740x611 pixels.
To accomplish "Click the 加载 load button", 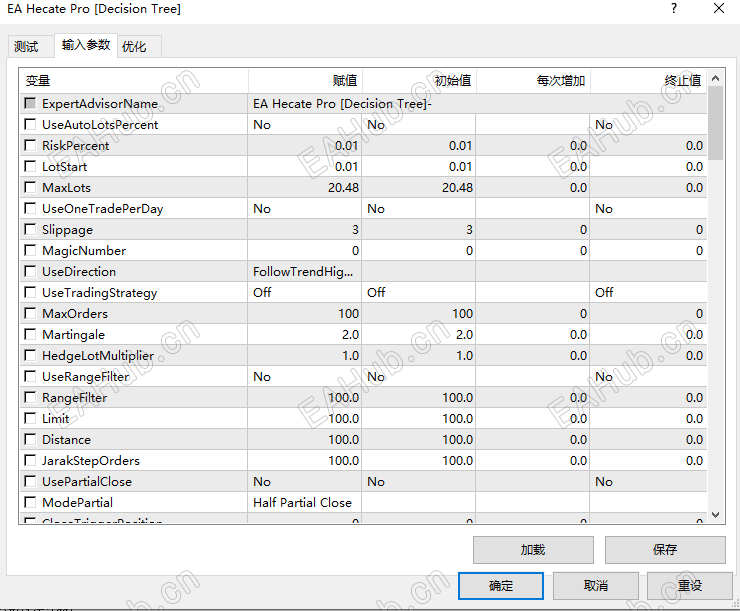I will point(533,550).
